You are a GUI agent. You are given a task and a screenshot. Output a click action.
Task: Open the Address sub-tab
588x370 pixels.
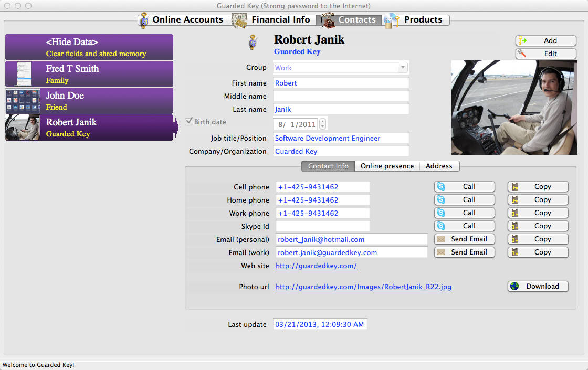click(439, 166)
